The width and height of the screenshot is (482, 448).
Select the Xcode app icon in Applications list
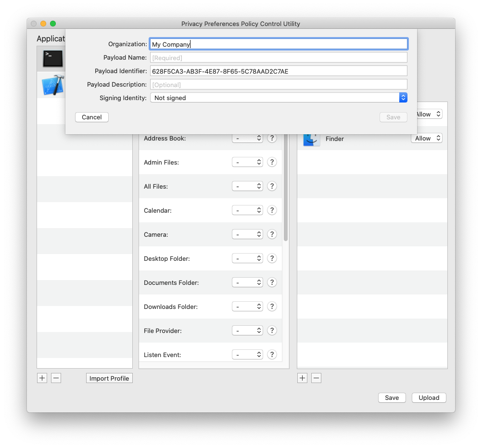click(x=53, y=85)
